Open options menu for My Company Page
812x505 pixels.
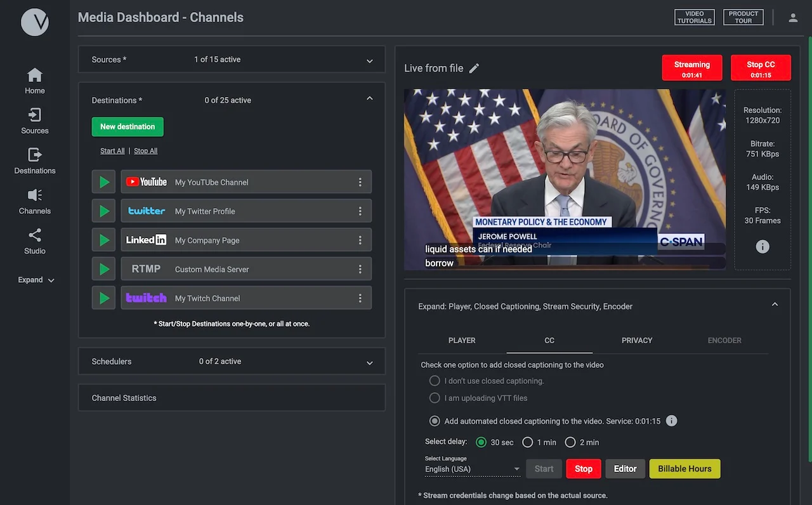(x=360, y=240)
